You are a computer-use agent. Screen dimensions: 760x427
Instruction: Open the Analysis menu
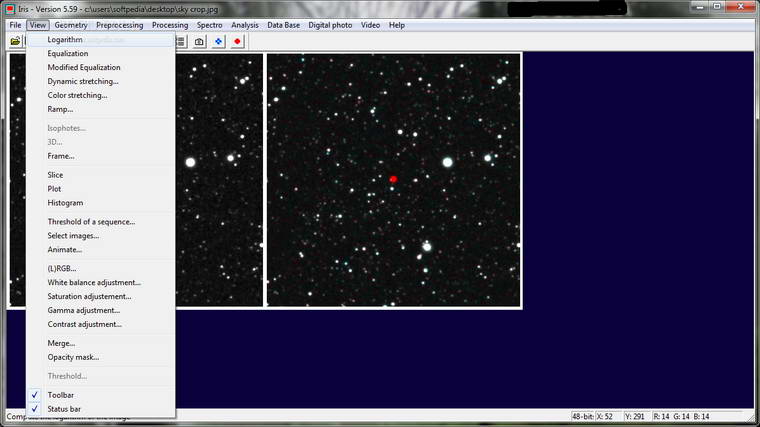coord(245,25)
